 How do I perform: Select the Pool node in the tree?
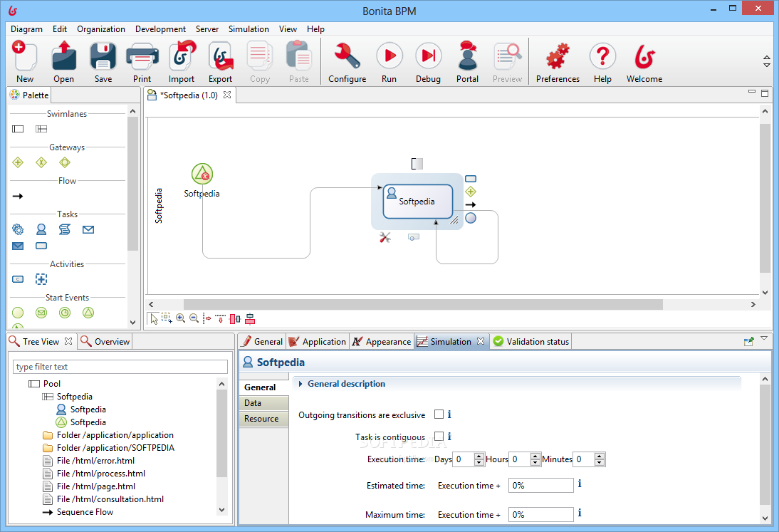point(45,383)
